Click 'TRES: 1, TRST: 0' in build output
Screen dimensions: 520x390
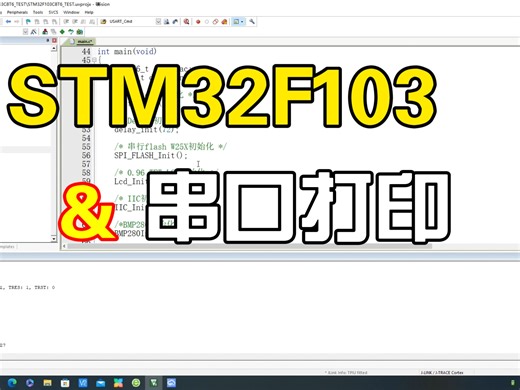click(32, 287)
